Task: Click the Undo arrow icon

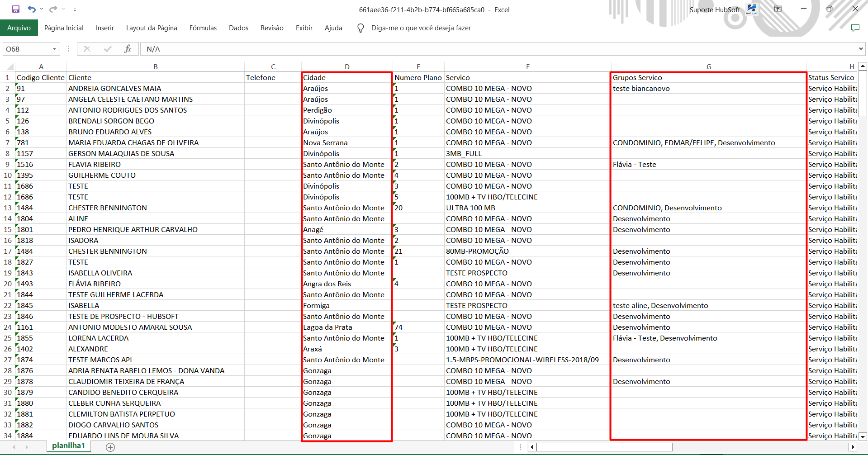Action: pyautogui.click(x=31, y=9)
